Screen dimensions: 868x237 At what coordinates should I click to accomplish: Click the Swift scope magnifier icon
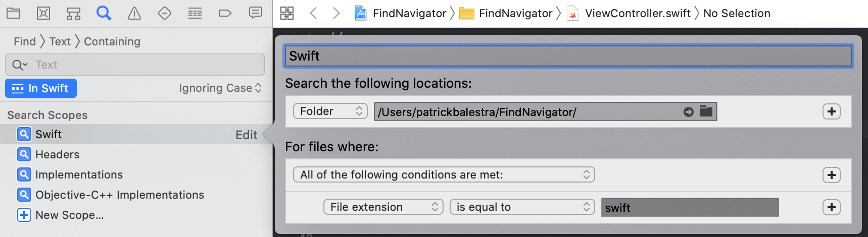point(24,134)
